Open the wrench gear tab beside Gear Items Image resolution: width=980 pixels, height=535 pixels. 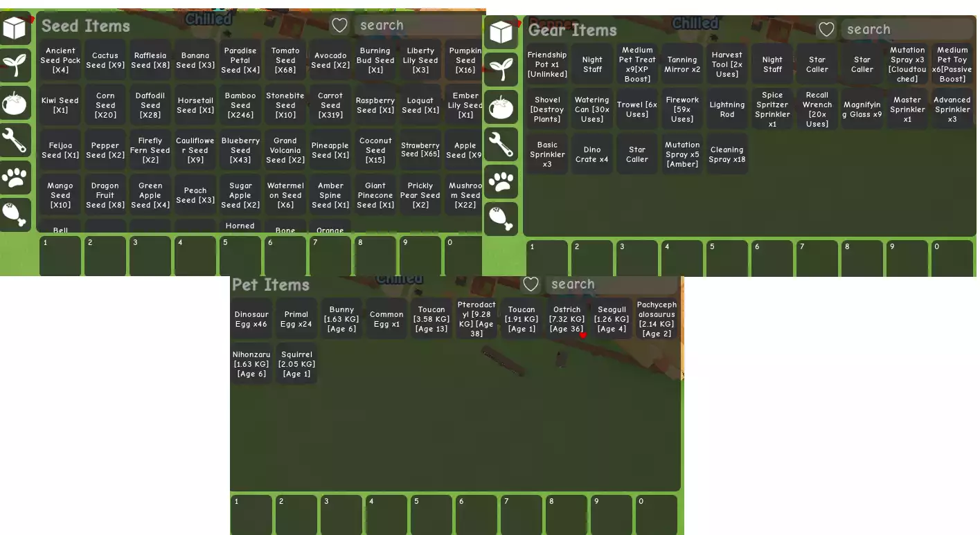tap(501, 145)
